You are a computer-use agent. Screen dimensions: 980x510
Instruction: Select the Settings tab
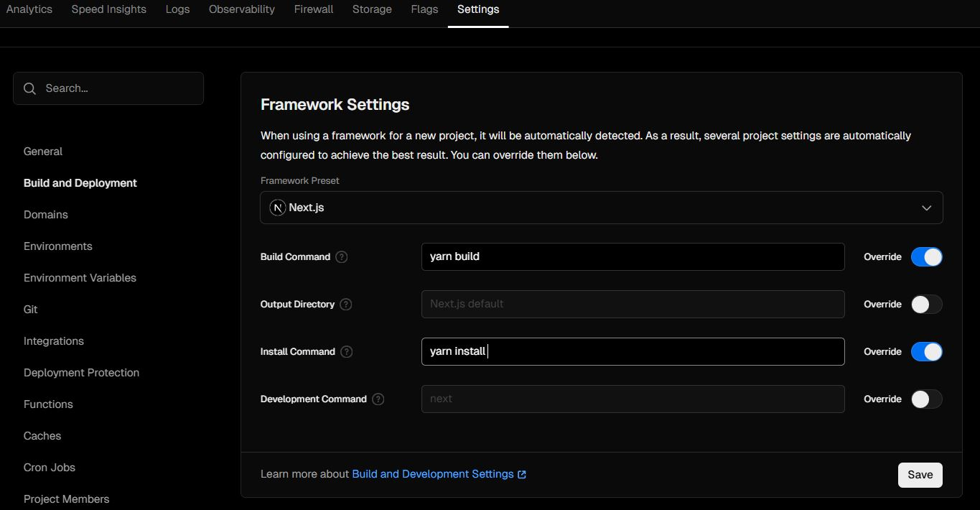(x=478, y=9)
